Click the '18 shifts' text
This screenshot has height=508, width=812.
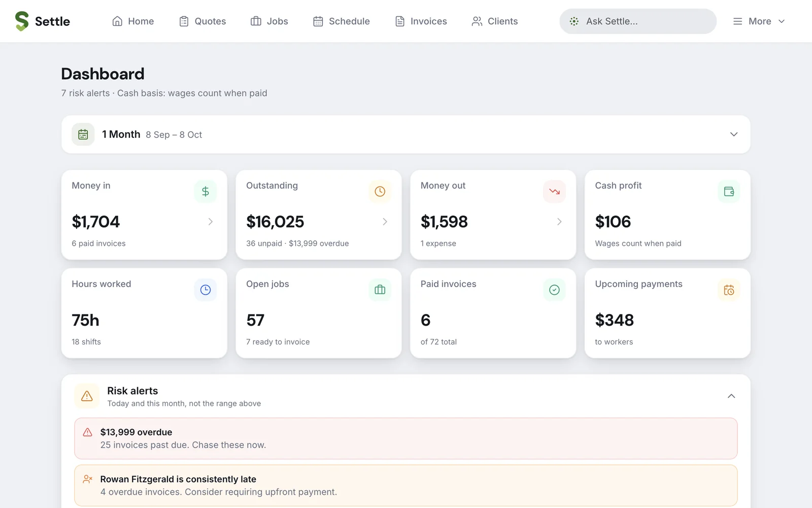tap(86, 342)
